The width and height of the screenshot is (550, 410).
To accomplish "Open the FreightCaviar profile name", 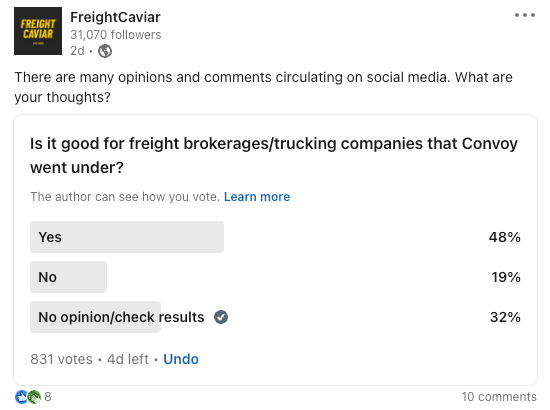I will (115, 17).
